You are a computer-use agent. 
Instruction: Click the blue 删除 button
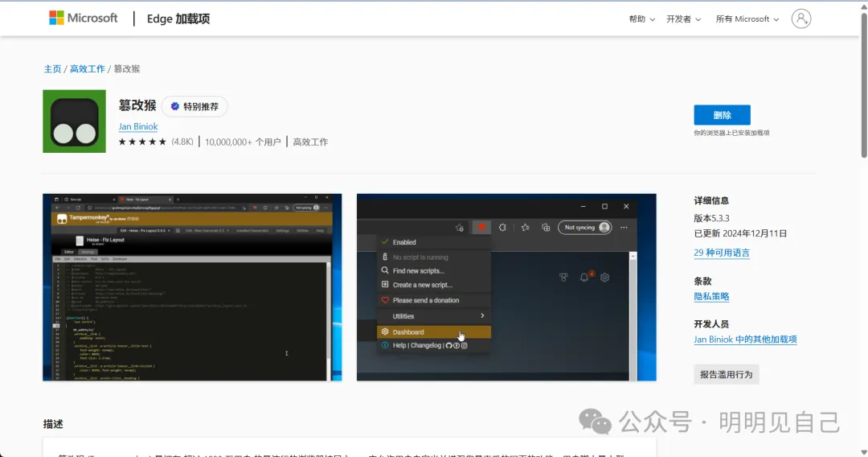coord(722,115)
